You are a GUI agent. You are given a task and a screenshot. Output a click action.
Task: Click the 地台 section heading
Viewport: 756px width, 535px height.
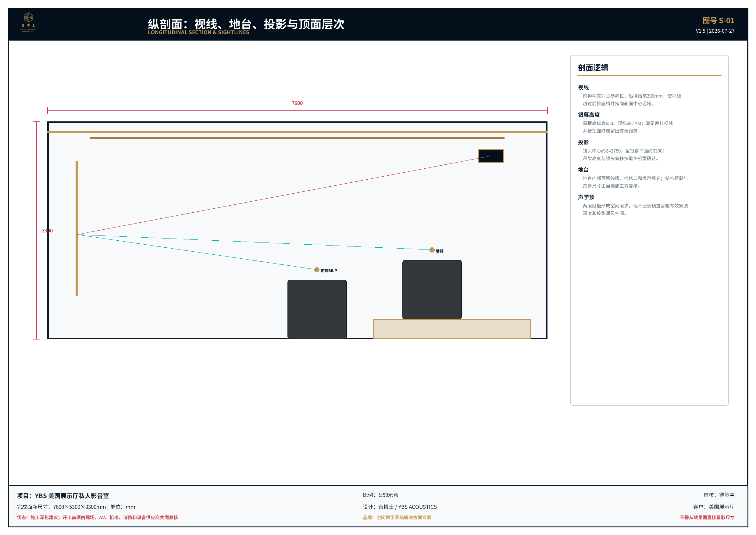tap(583, 170)
